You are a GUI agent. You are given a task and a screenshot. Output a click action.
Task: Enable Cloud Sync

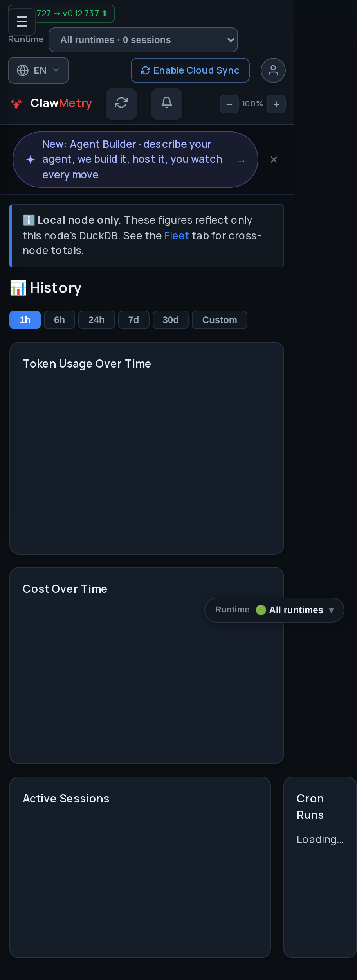[190, 70]
